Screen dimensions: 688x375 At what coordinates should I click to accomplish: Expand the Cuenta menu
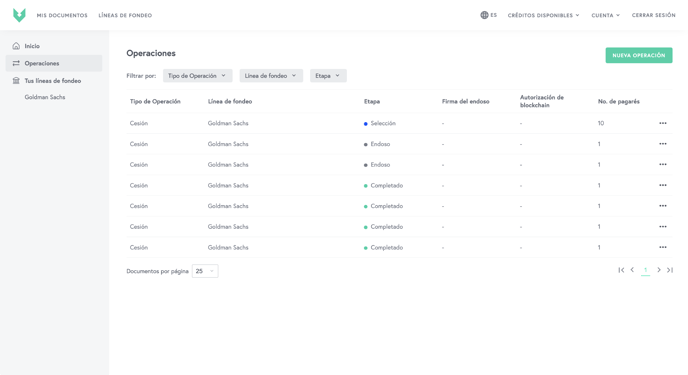[x=606, y=15]
